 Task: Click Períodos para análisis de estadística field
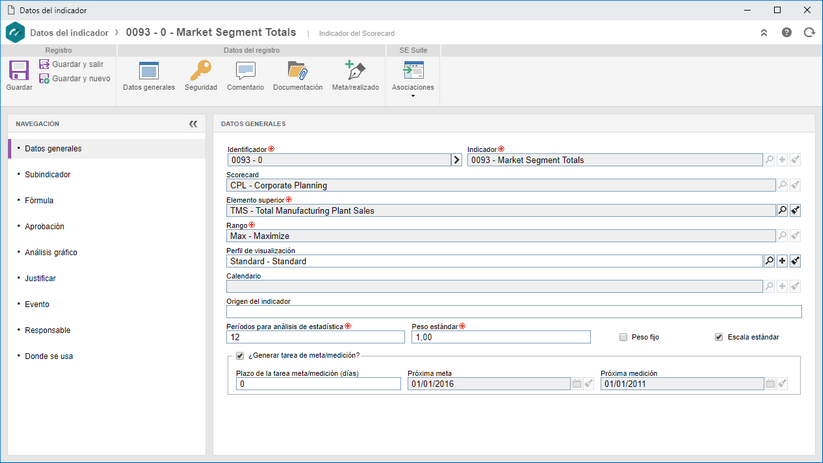(315, 337)
